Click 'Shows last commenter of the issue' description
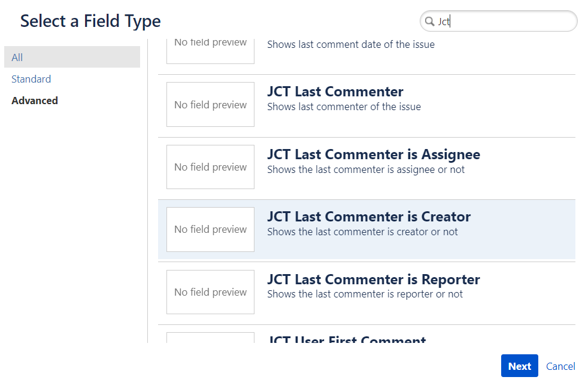Screen dimensions: 582x392 [344, 107]
